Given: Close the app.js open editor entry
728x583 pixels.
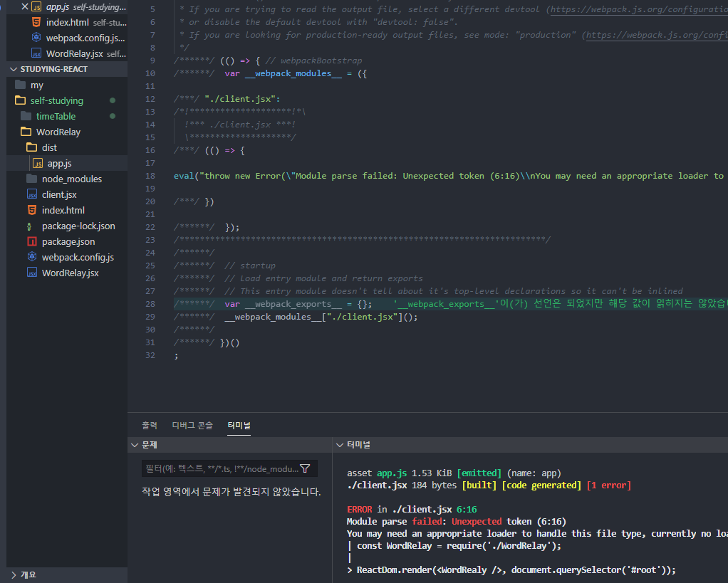Looking at the screenshot, I should point(25,6).
